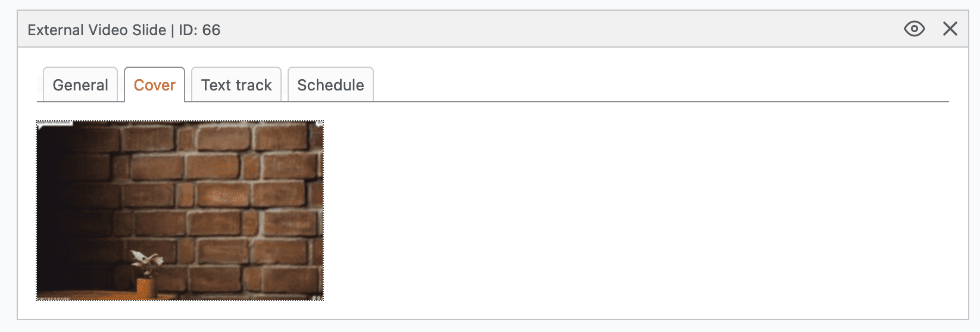Click the orange Cover tab label
980x332 pixels.
click(x=155, y=85)
